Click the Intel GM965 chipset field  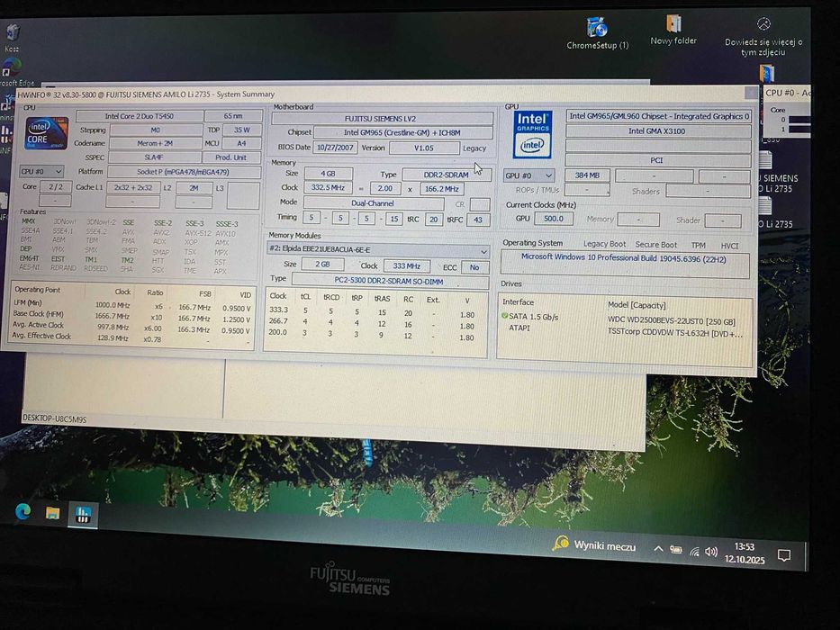coord(402,132)
